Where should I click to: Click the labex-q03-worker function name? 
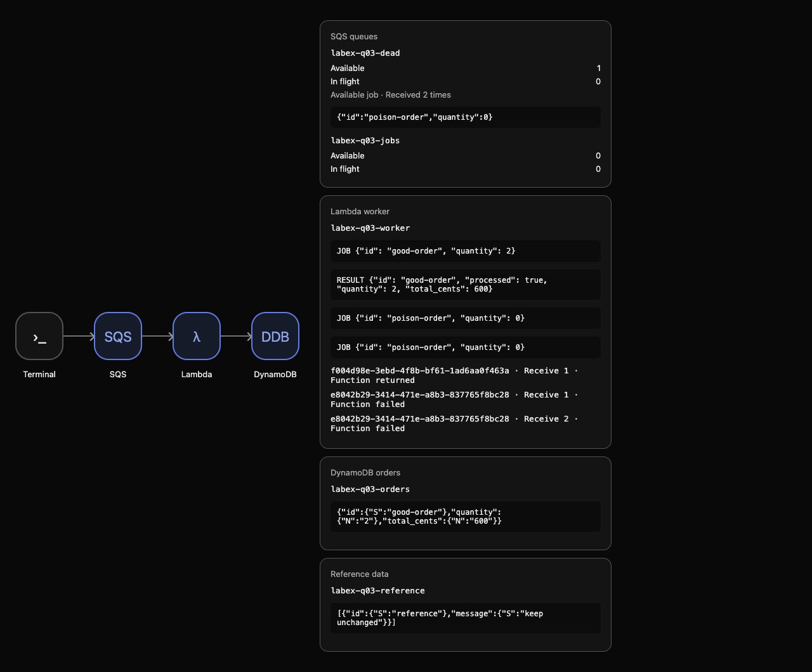coord(370,228)
